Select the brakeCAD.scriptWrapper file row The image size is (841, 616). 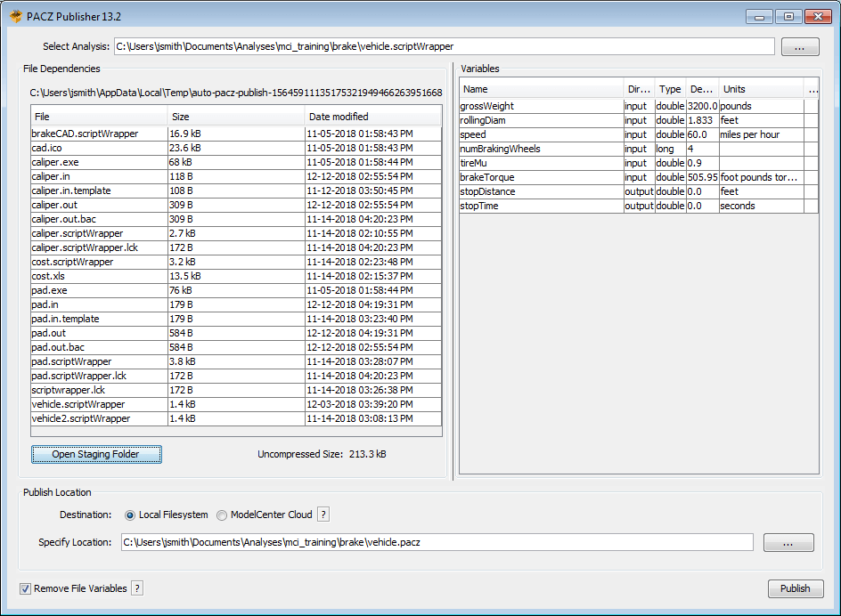pyautogui.click(x=237, y=134)
